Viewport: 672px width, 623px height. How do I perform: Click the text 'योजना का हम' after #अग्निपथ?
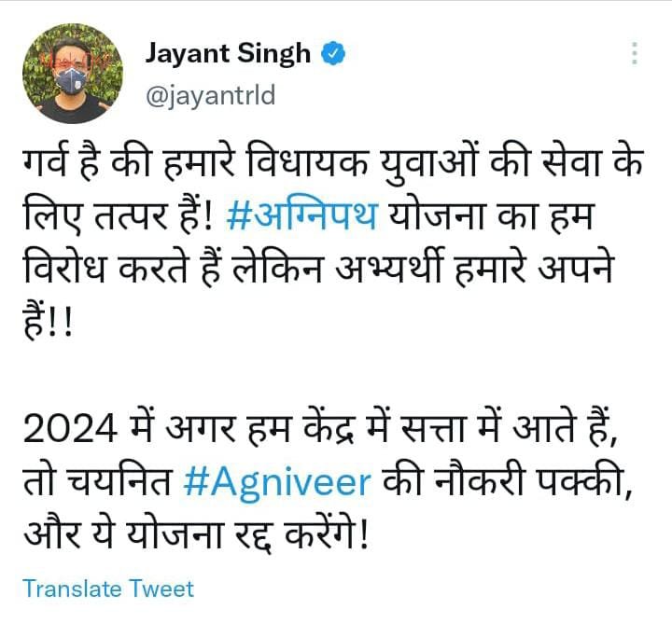tap(490, 215)
